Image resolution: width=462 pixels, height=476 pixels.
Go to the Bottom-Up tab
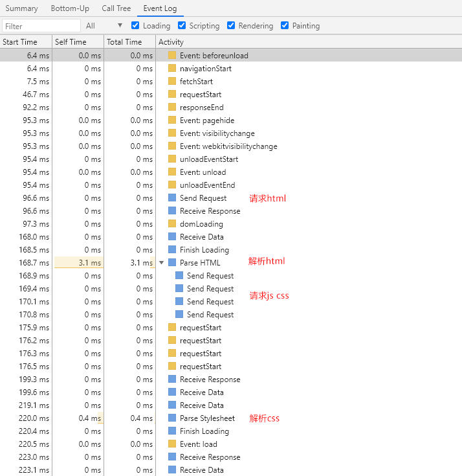(70, 8)
